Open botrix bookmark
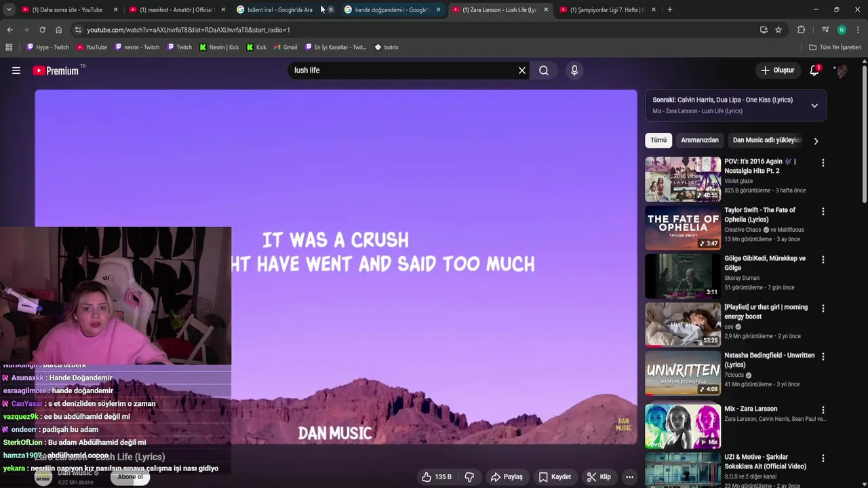 pos(387,47)
